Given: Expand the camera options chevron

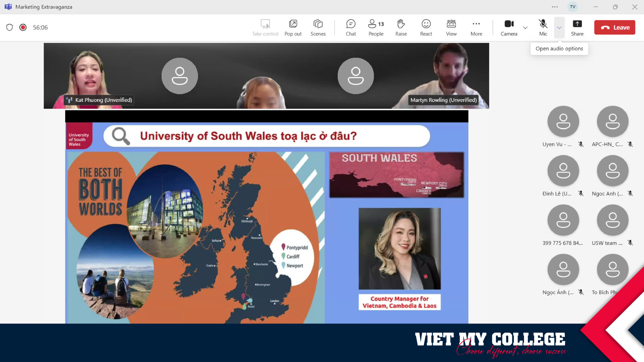Looking at the screenshot, I should click(525, 27).
